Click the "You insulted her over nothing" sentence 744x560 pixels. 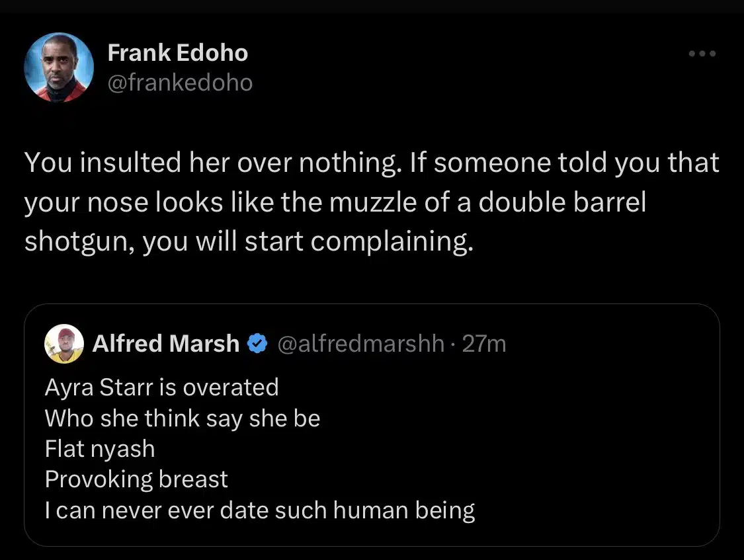tap(212, 163)
